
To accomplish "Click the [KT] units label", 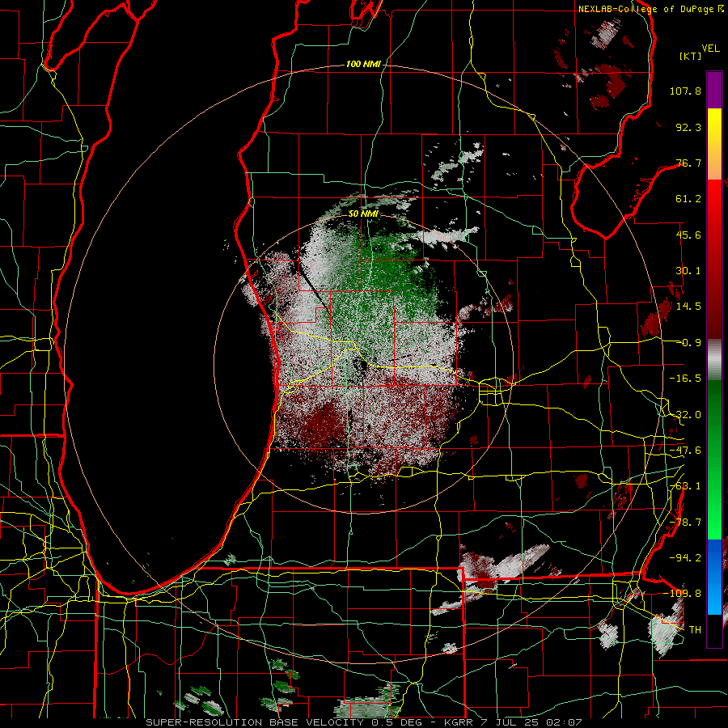I will pos(691,56).
